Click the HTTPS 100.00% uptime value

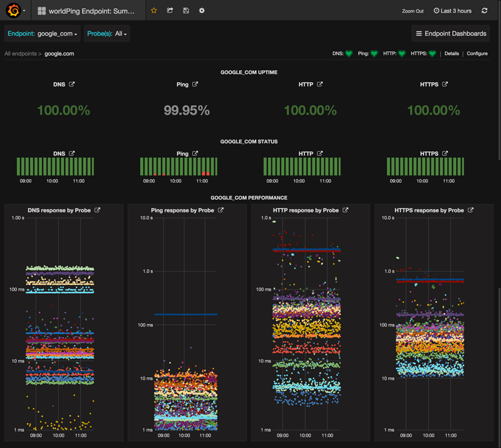click(433, 111)
